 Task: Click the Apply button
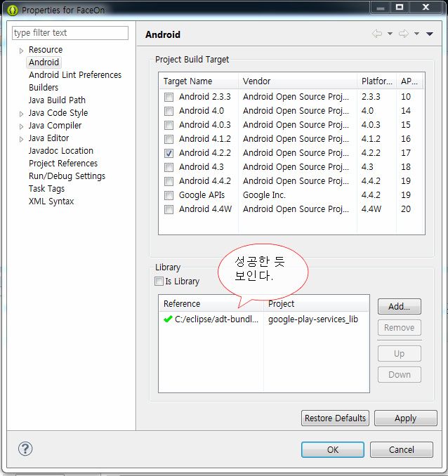click(405, 418)
